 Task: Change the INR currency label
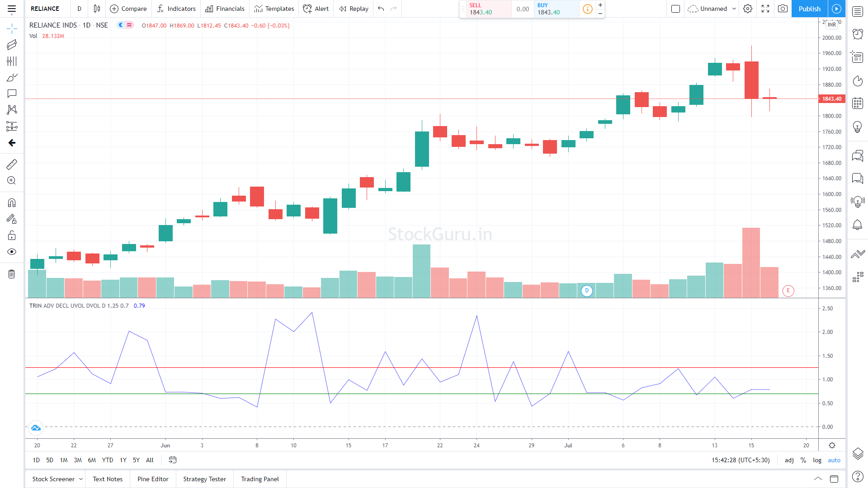tap(832, 25)
